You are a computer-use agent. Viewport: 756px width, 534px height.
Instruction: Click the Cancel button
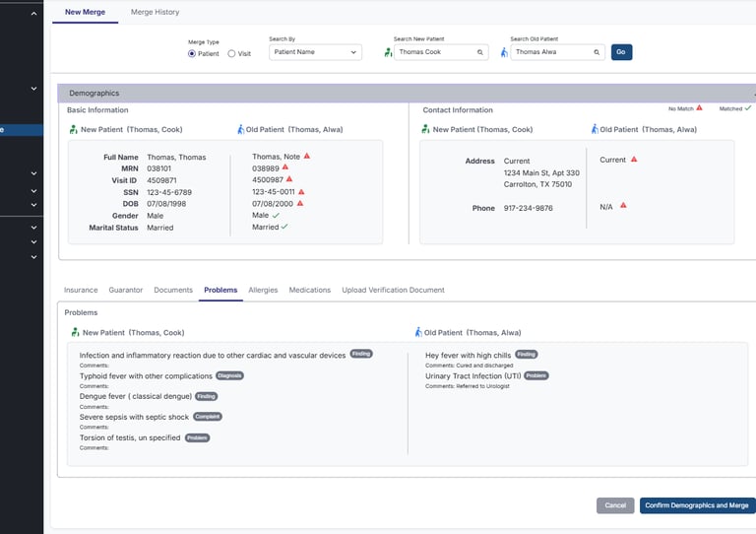[x=615, y=505]
